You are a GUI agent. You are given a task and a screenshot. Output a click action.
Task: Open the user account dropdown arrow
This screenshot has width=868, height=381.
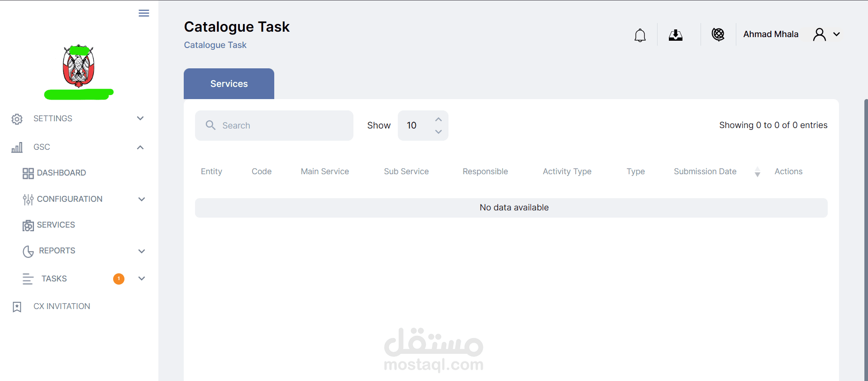836,34
